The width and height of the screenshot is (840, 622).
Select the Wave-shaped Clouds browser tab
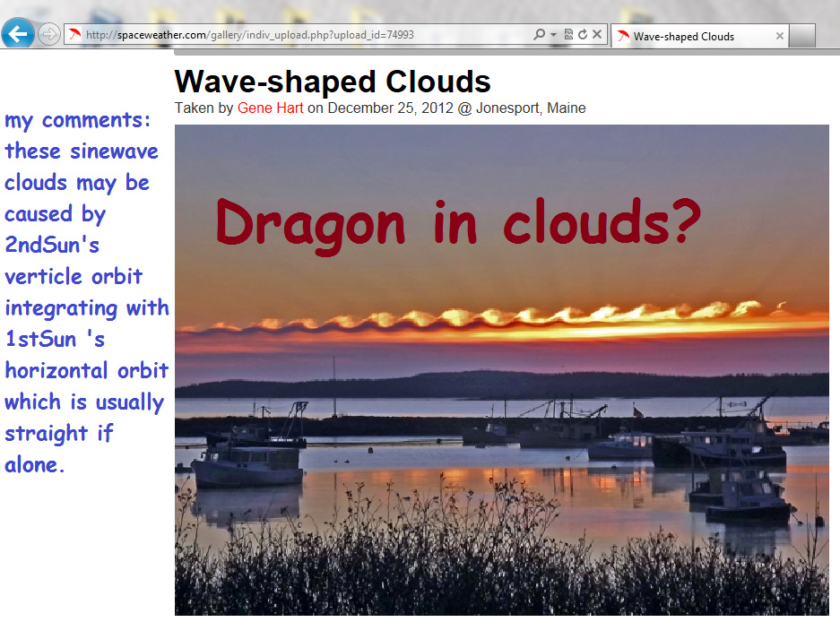click(699, 36)
